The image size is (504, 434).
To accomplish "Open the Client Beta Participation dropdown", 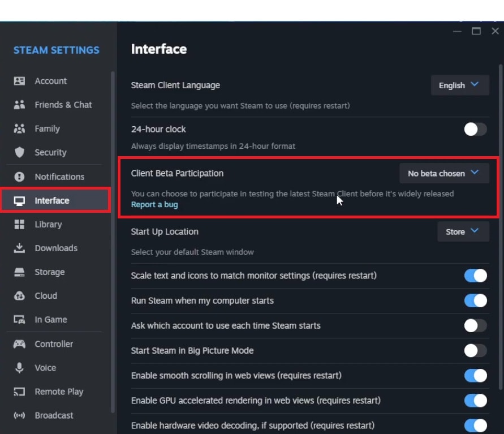I will pyautogui.click(x=443, y=173).
